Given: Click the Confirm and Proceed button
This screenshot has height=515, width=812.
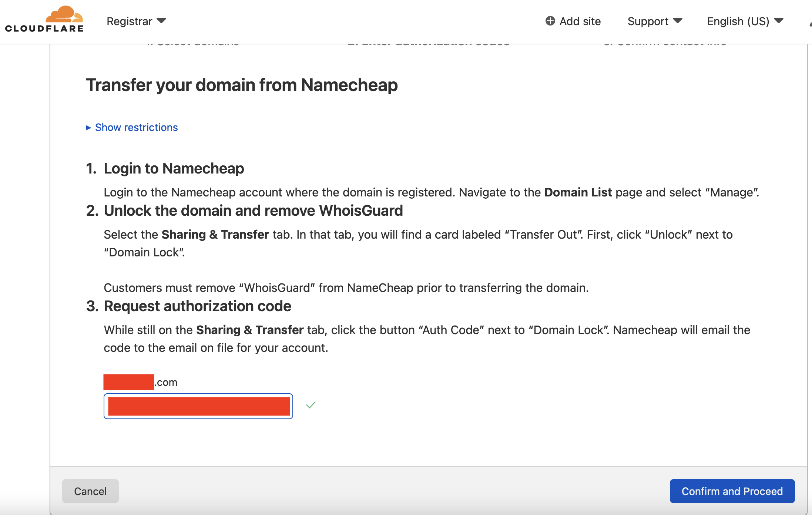Looking at the screenshot, I should pos(732,491).
